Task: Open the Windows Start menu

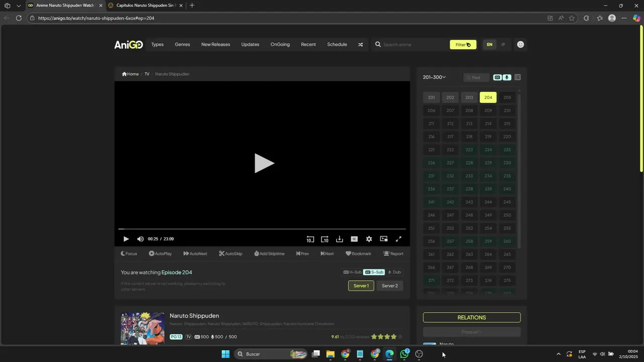Action: coord(225,354)
